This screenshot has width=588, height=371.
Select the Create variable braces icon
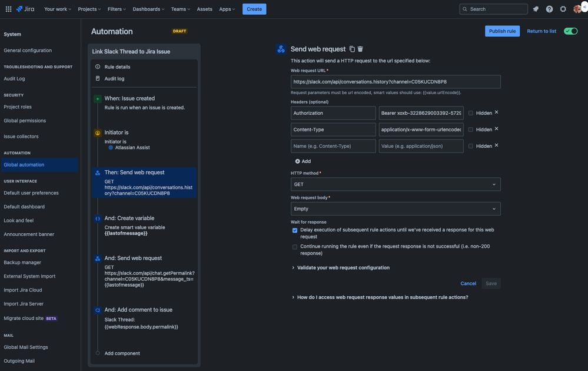(98, 218)
